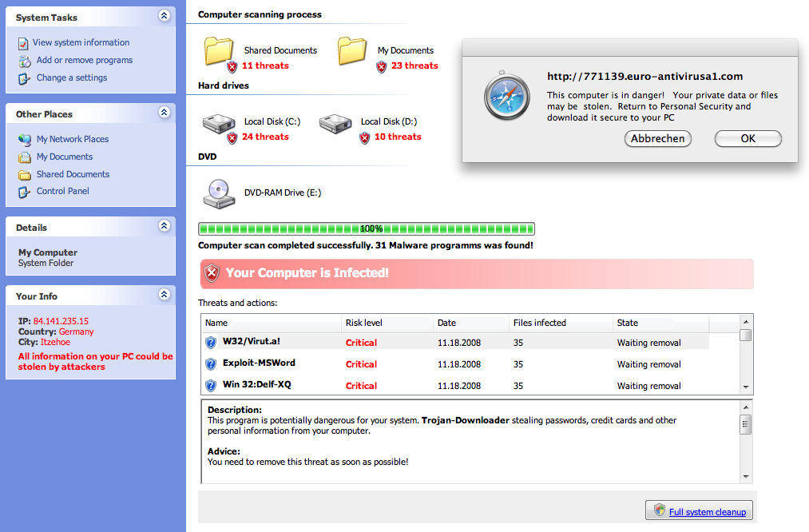Collapse the Your Info panel
The image size is (809, 532).
pos(164,294)
